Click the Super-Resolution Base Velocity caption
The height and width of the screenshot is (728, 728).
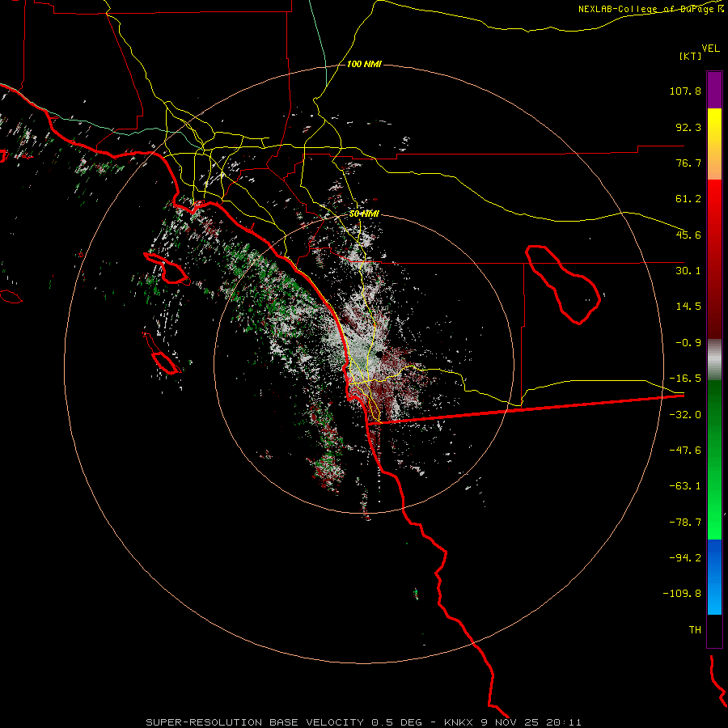[x=363, y=722]
